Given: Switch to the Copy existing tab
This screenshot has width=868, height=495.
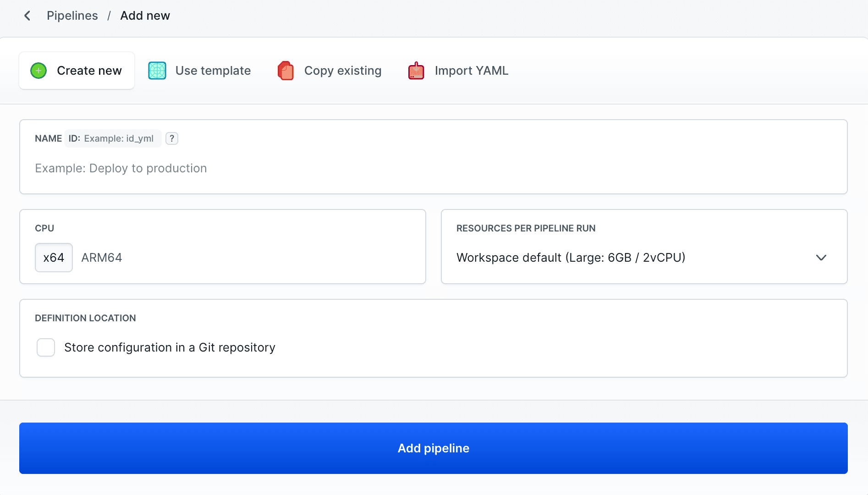Looking at the screenshot, I should [x=342, y=70].
